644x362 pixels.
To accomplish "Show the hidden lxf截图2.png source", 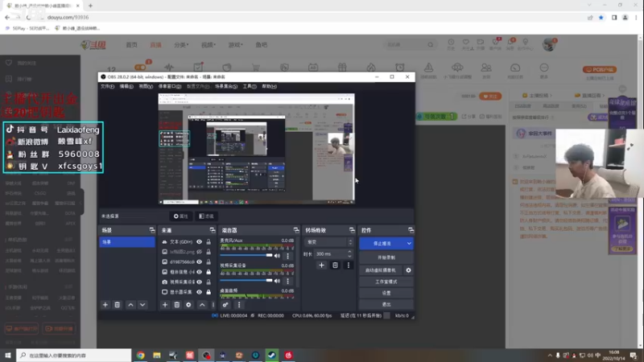I will pos(199,252).
